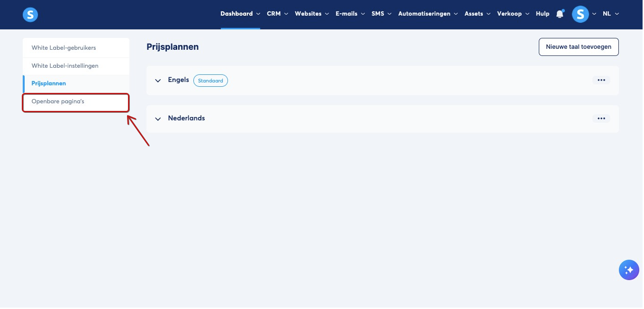644x309 pixels.
Task: Open the E-mails dropdown menu
Action: point(350,14)
